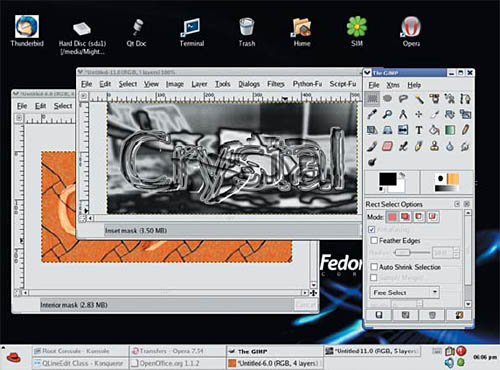500x370 pixels.
Task: Select the Eraser tool
Action: click(x=387, y=146)
